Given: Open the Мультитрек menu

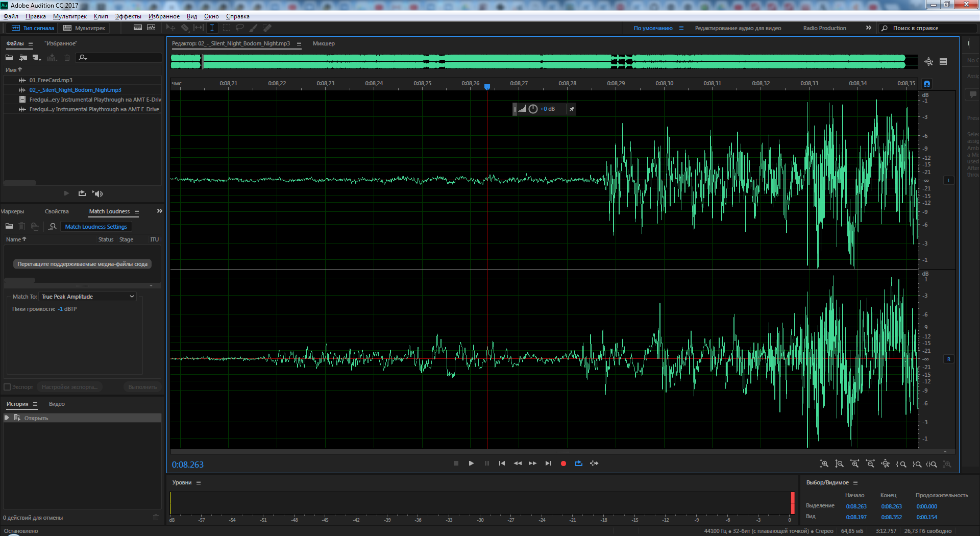Looking at the screenshot, I should point(70,16).
